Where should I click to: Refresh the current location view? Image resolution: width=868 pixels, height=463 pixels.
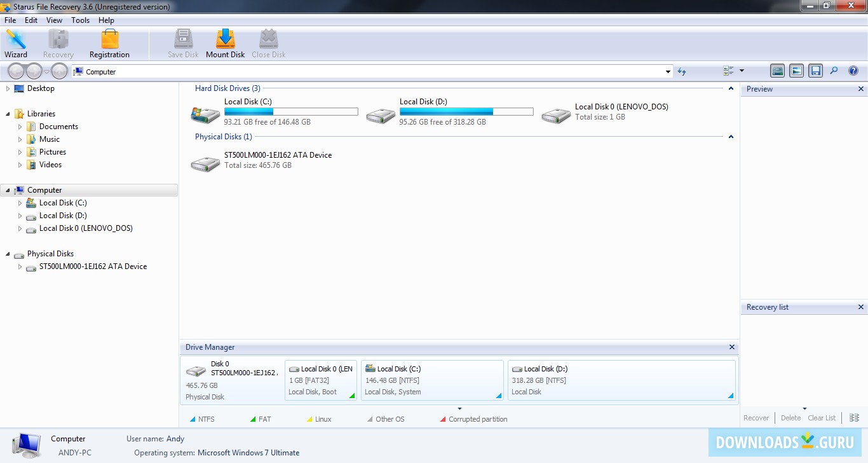click(682, 72)
